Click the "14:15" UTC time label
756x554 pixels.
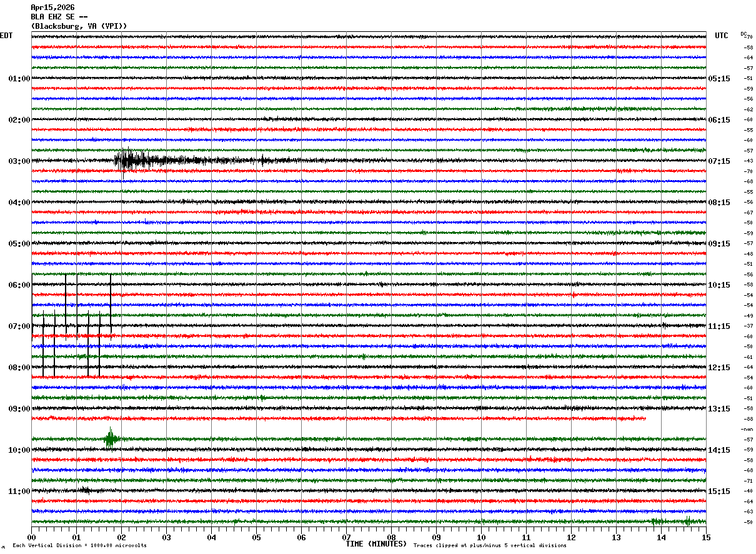tap(719, 450)
